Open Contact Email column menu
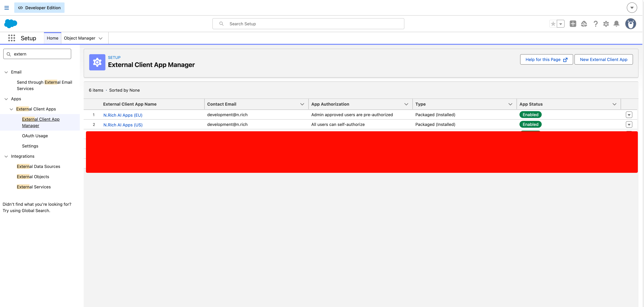This screenshot has height=307, width=644. 302,104
